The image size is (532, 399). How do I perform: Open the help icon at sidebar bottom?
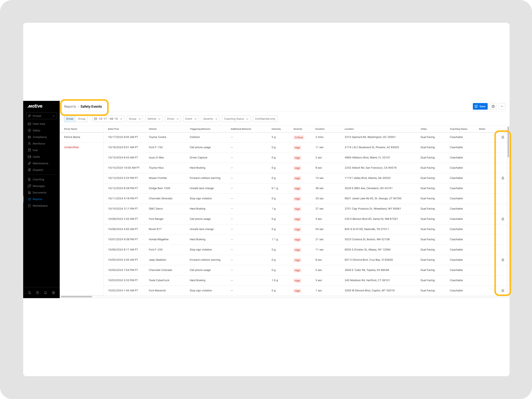coord(37,292)
